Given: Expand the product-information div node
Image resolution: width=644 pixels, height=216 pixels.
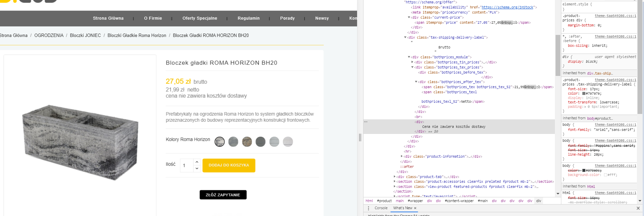Looking at the screenshot, I should [402, 156].
